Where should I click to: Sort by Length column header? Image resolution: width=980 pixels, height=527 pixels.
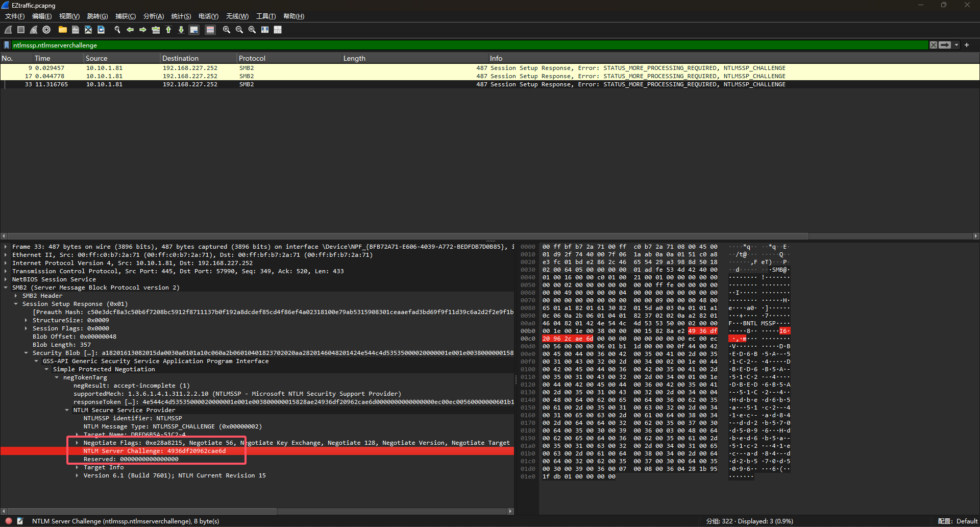[x=415, y=58]
